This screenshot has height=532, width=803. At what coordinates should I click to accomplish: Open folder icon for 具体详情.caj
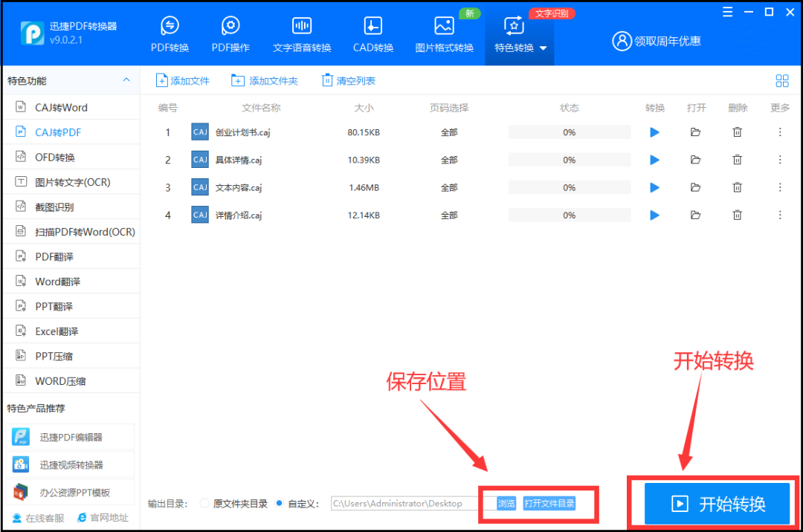tap(695, 160)
